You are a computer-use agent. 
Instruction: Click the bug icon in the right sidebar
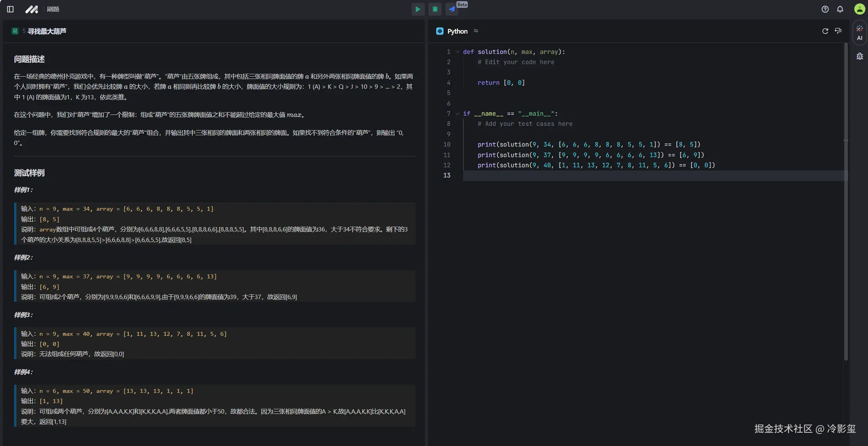(859, 56)
